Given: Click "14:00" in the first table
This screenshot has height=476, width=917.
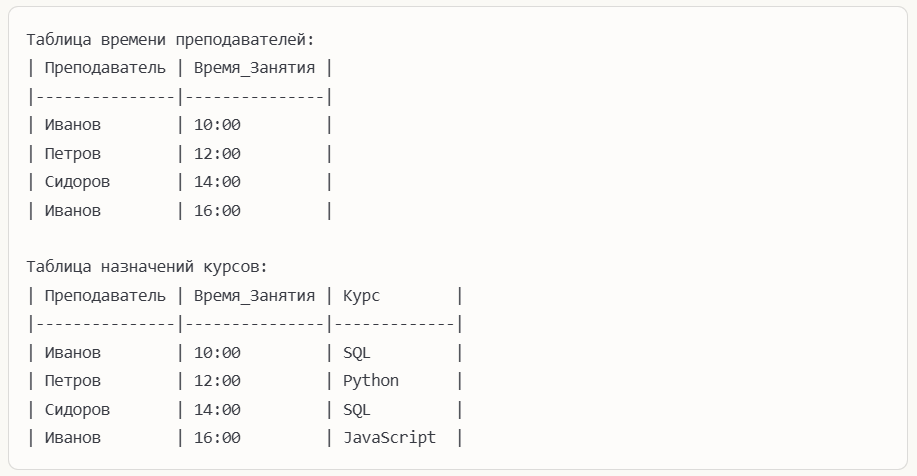Looking at the screenshot, I should pyautogui.click(x=217, y=182).
